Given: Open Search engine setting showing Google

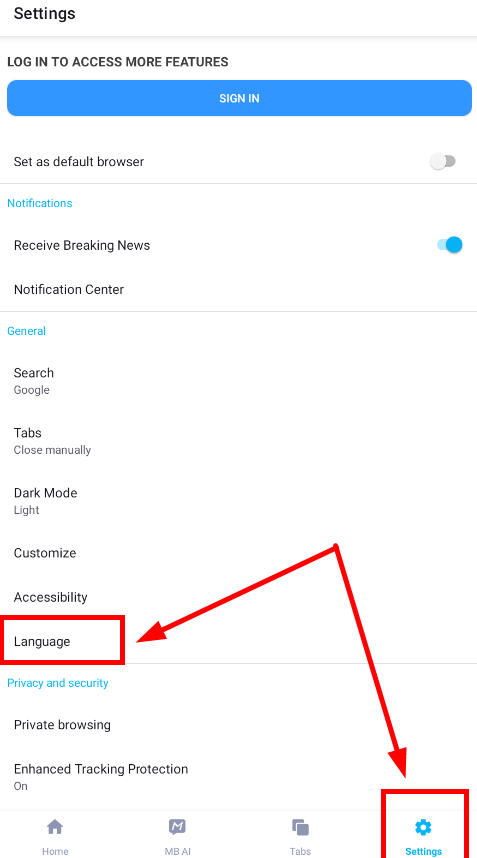Looking at the screenshot, I should click(x=238, y=381).
